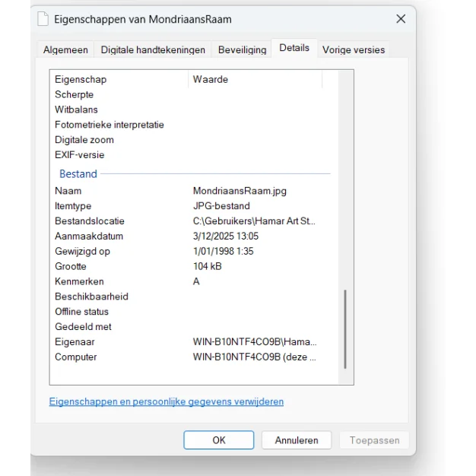Click the vertical scrollbar thumb

tap(345, 327)
